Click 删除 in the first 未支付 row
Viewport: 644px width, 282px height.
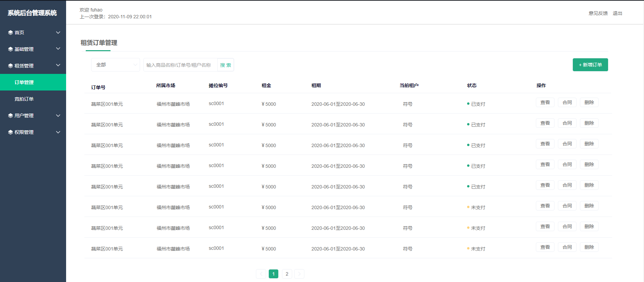[x=589, y=206]
